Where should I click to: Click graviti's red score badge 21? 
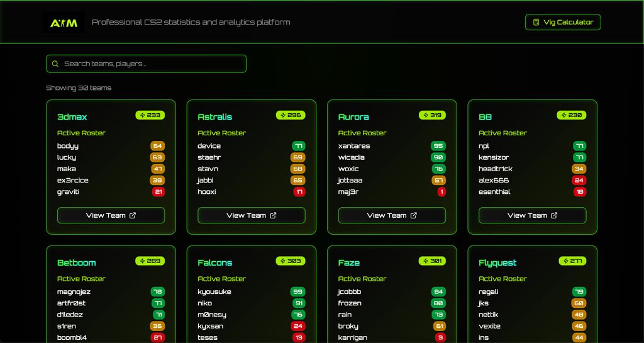click(158, 192)
